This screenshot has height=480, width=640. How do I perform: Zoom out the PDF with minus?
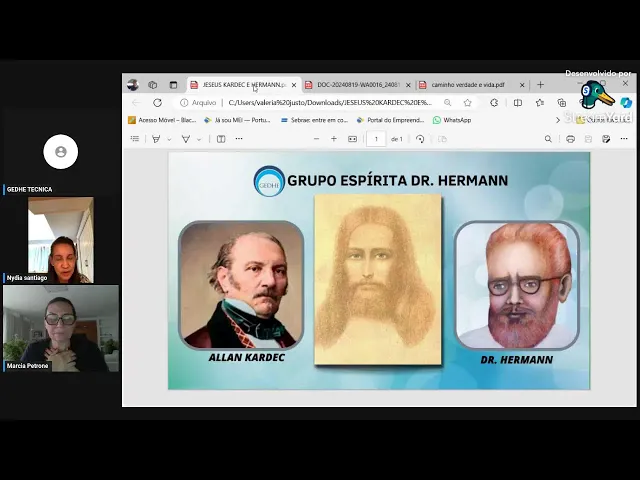point(316,139)
